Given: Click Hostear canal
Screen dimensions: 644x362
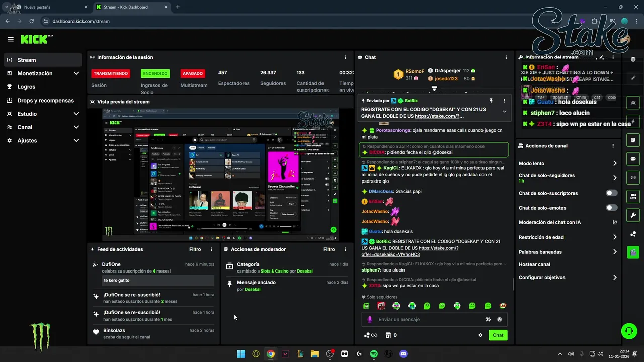Looking at the screenshot, I should coord(534,264).
